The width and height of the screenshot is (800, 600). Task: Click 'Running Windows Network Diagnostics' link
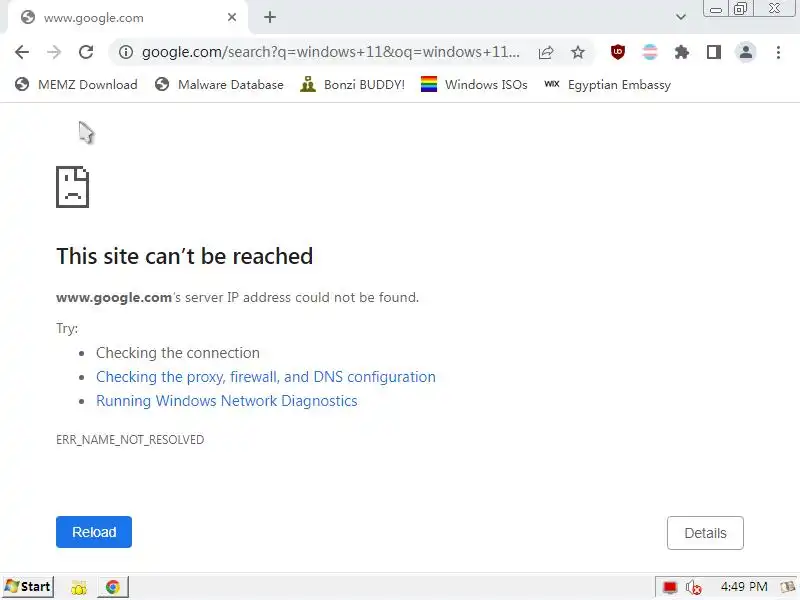point(227,401)
